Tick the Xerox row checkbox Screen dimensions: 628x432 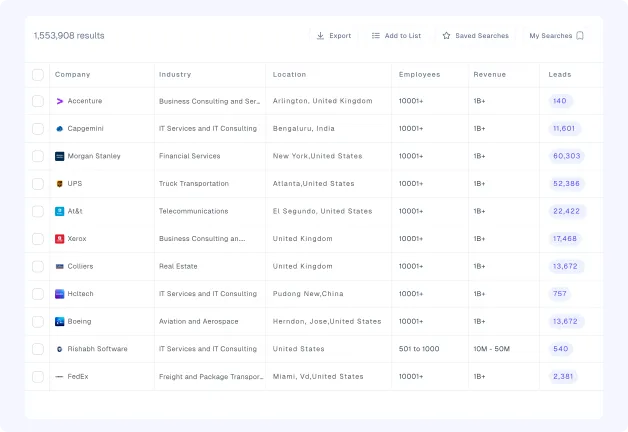coord(38,239)
